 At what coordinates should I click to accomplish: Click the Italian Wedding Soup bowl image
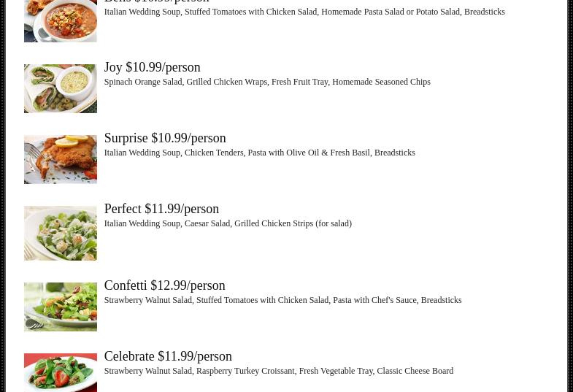[x=61, y=21]
